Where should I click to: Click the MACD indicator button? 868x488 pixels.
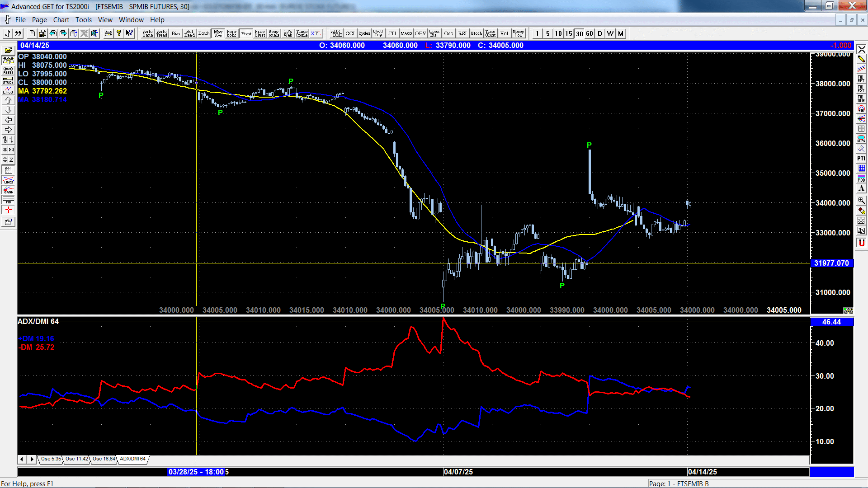point(406,33)
